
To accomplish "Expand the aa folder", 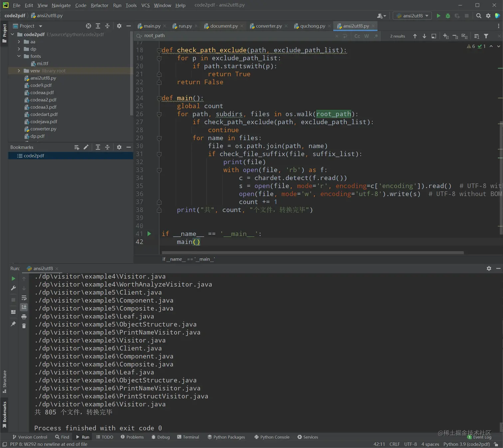I will point(19,42).
